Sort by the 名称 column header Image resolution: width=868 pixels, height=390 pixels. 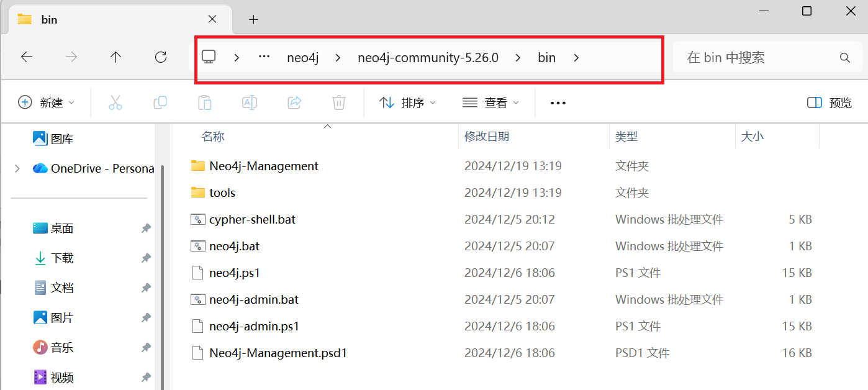pos(213,137)
